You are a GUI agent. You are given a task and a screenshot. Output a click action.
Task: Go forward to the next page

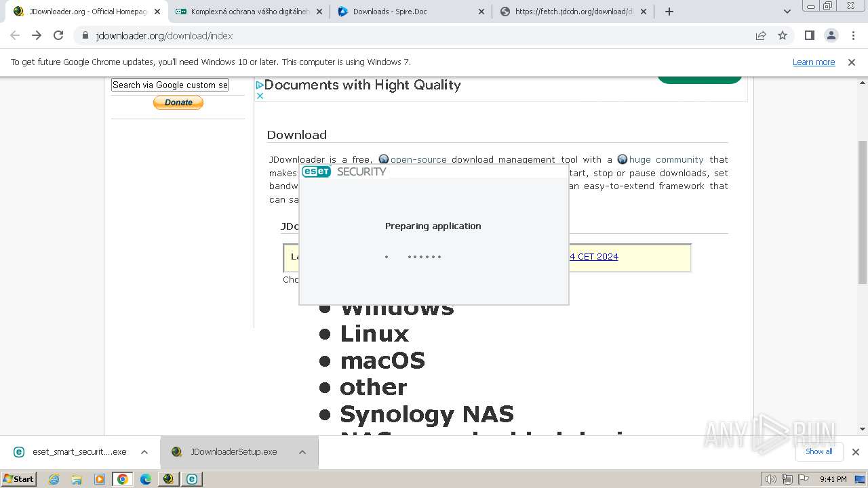point(37,35)
